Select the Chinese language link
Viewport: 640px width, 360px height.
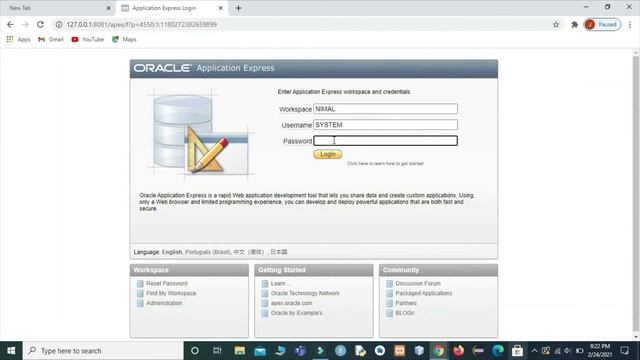[x=249, y=252]
